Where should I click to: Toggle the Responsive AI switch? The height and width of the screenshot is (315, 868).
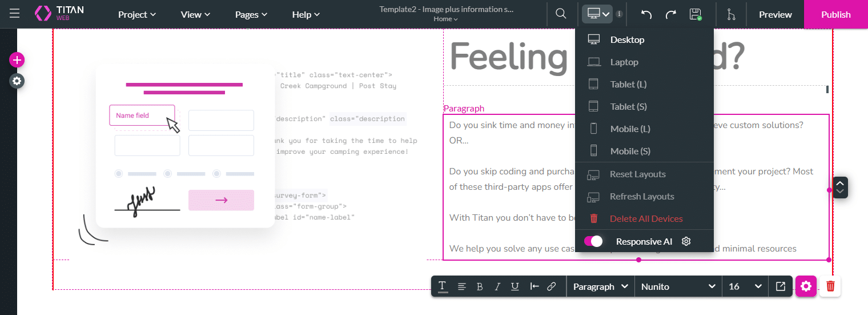[593, 241]
